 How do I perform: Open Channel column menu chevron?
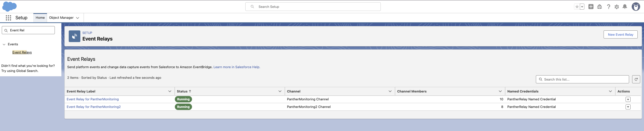[390, 91]
